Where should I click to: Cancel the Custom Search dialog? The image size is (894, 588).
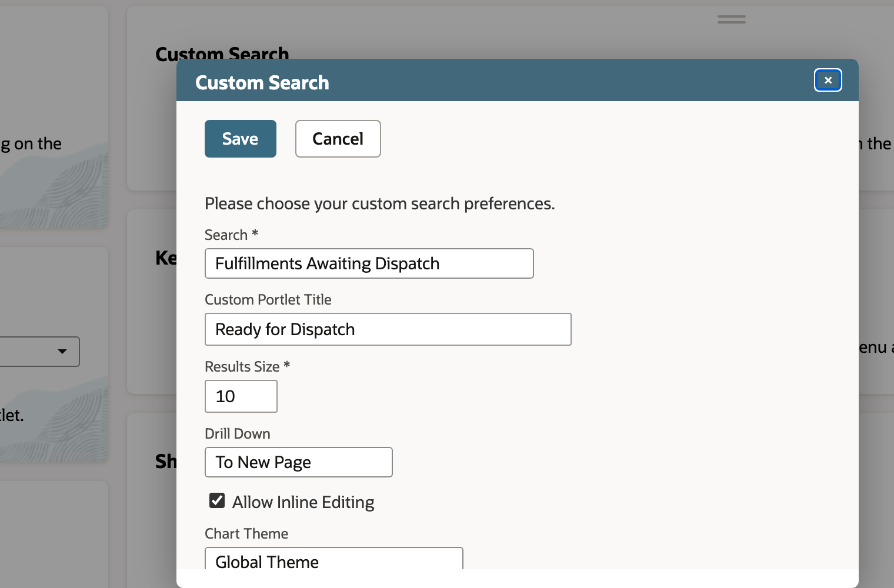pos(338,139)
